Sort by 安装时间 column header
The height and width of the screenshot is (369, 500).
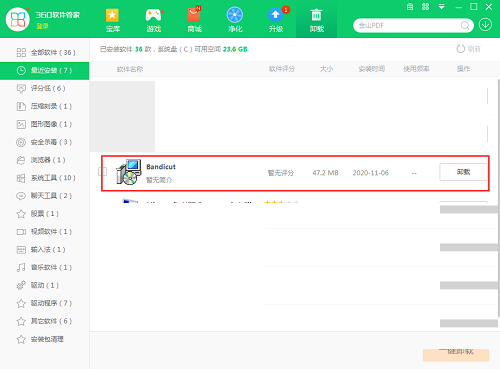(x=372, y=69)
